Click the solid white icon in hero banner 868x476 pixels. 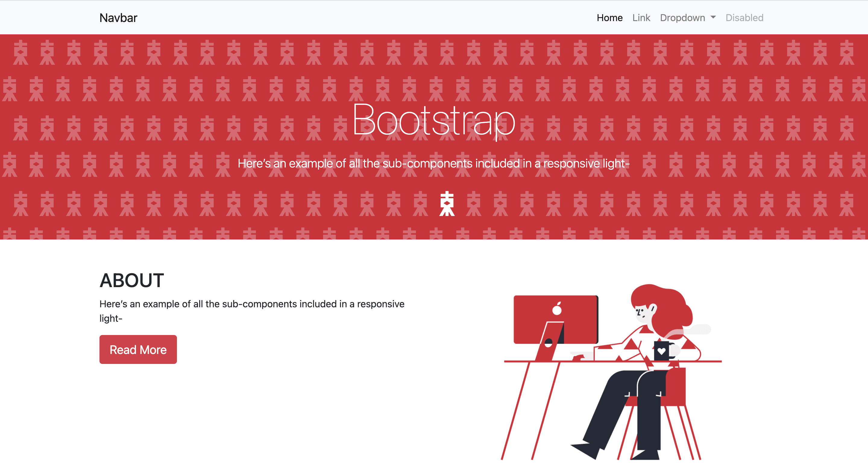tap(447, 204)
